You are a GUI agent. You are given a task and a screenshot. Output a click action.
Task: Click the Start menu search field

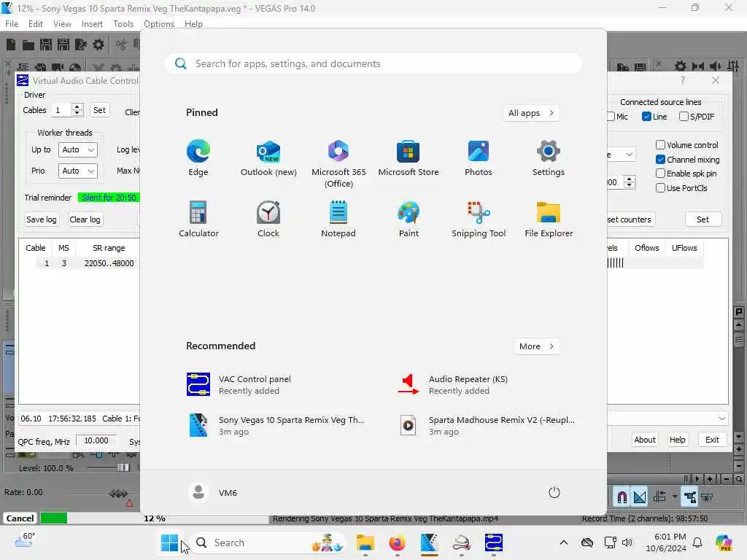373,64
